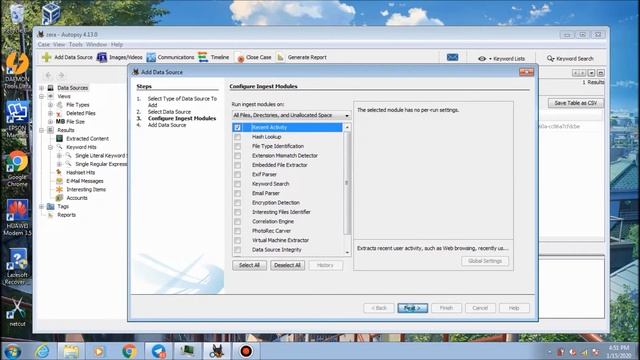Click Save Table as CSV button
The height and width of the screenshot is (360, 640).
click(576, 103)
